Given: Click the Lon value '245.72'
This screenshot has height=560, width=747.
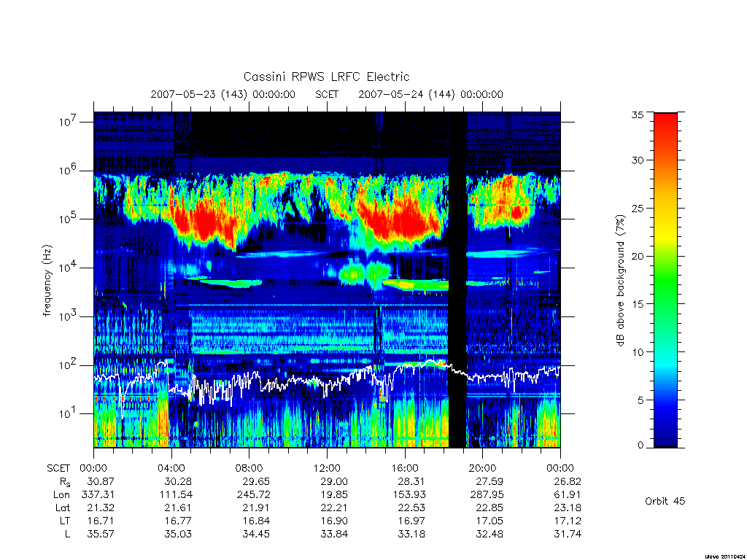Looking at the screenshot, I should 253,495.
